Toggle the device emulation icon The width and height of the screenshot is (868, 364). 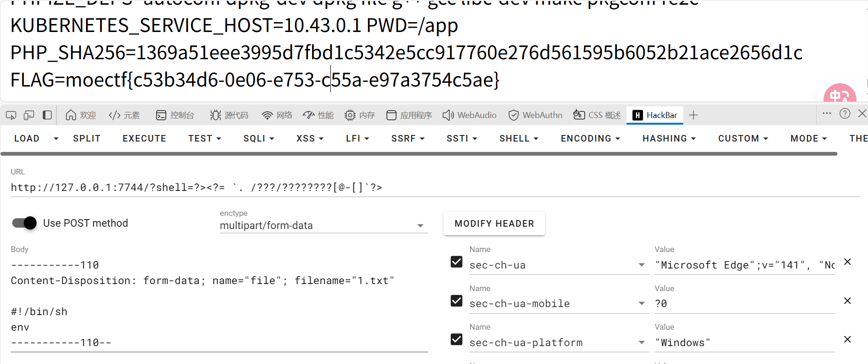tap(29, 115)
